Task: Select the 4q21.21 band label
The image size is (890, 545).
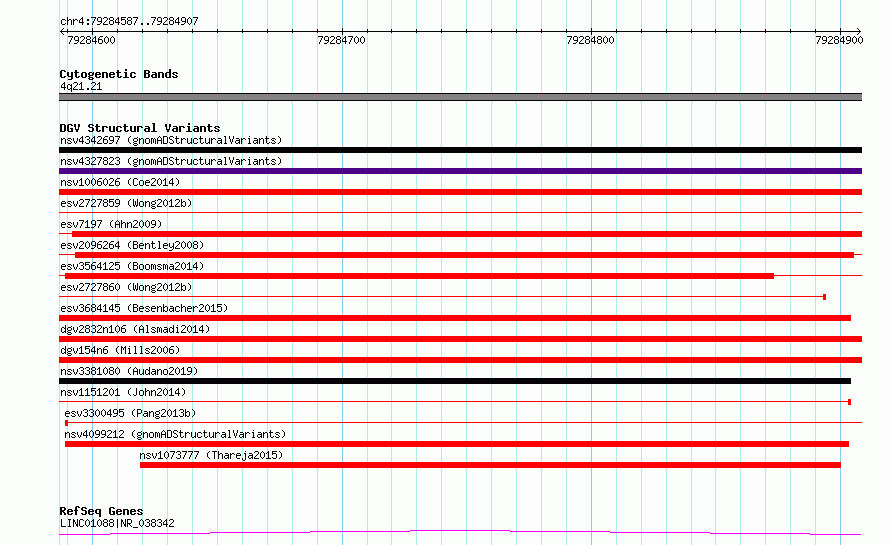Action: click(81, 86)
